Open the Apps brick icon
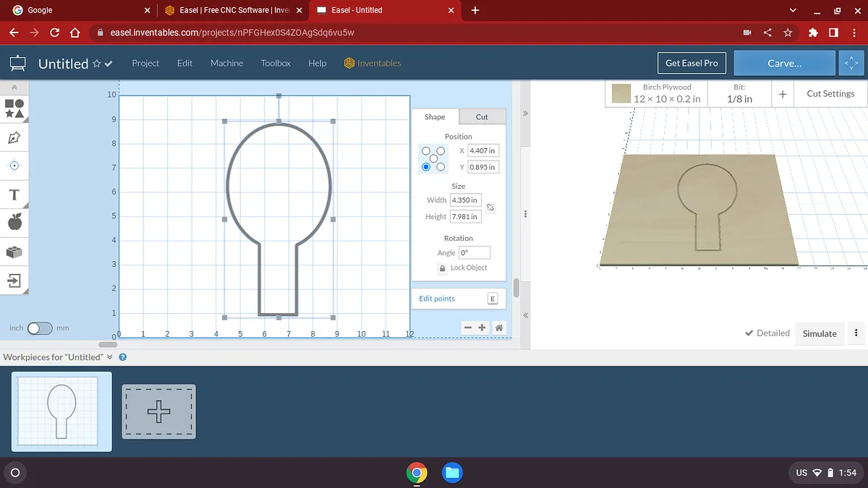 (14, 252)
